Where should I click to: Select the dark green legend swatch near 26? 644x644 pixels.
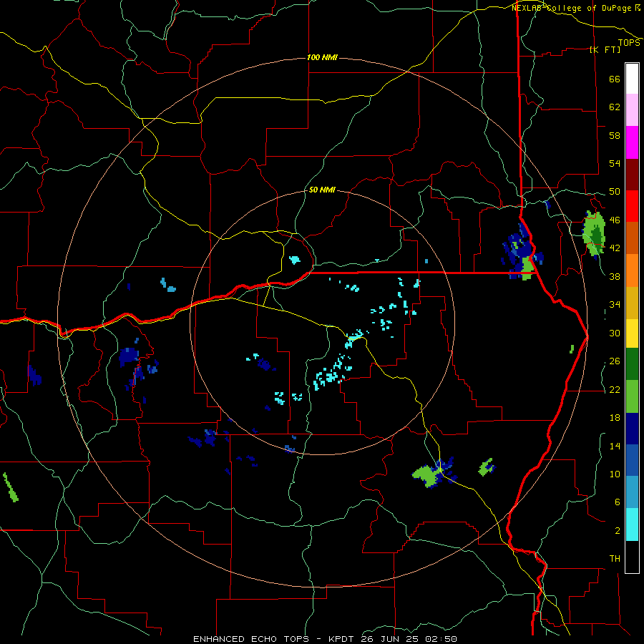(x=632, y=364)
